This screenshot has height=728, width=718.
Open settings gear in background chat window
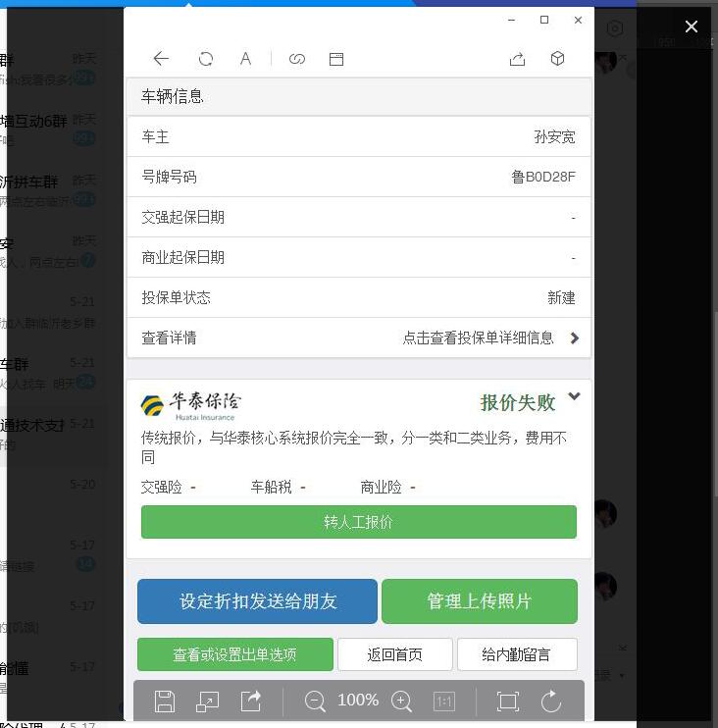click(615, 28)
